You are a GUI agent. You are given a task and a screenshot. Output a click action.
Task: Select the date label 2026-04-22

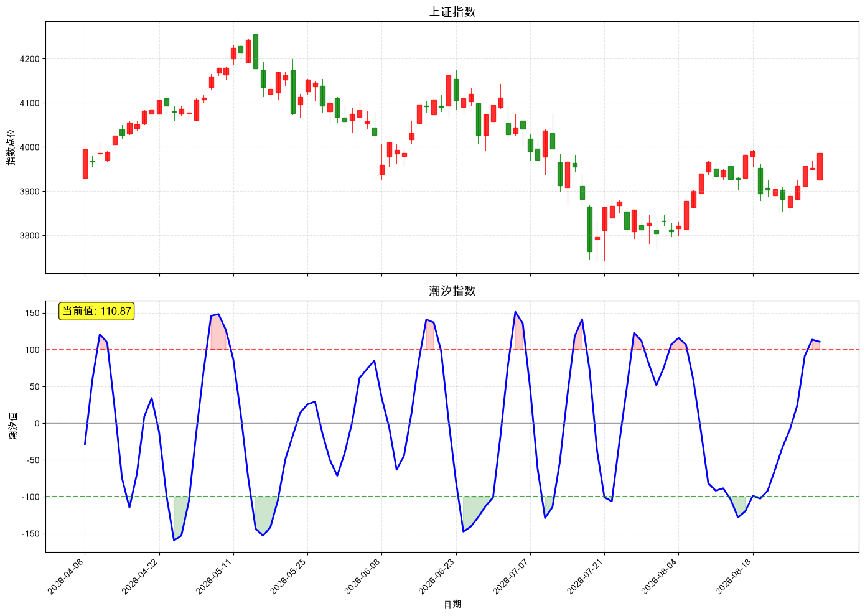click(x=143, y=576)
